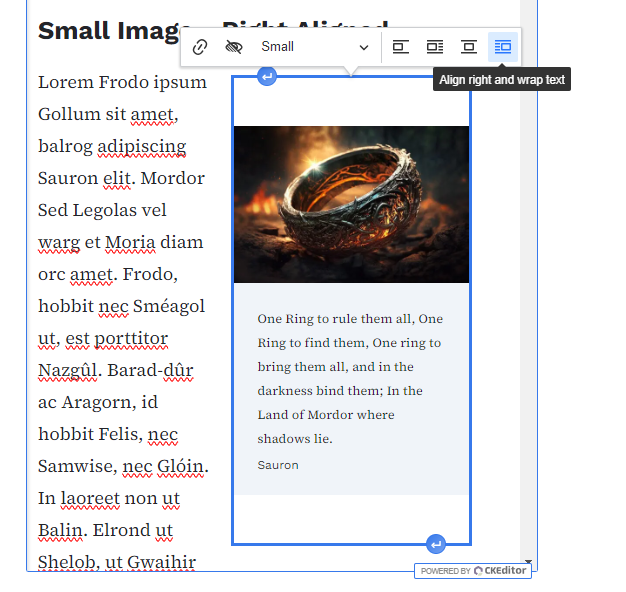Choose align left and wrap text icon

coord(434,47)
